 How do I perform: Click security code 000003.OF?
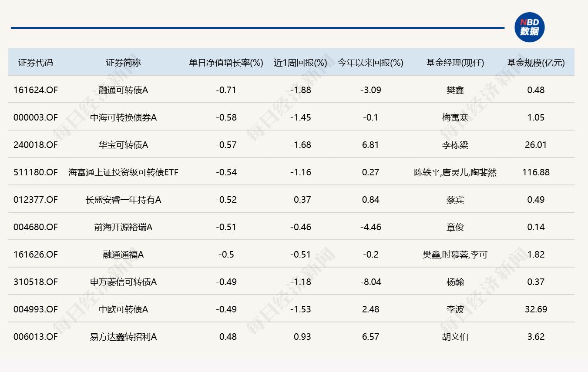coord(36,117)
